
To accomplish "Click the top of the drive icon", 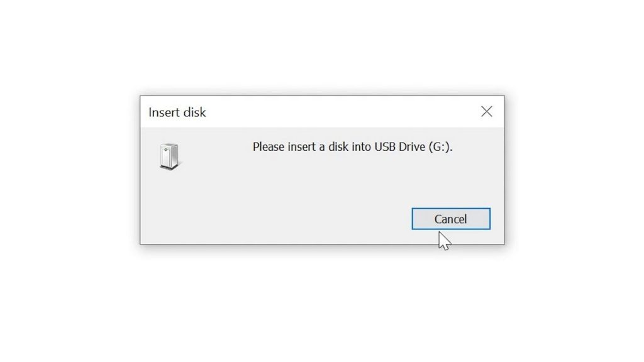I will click(x=168, y=145).
